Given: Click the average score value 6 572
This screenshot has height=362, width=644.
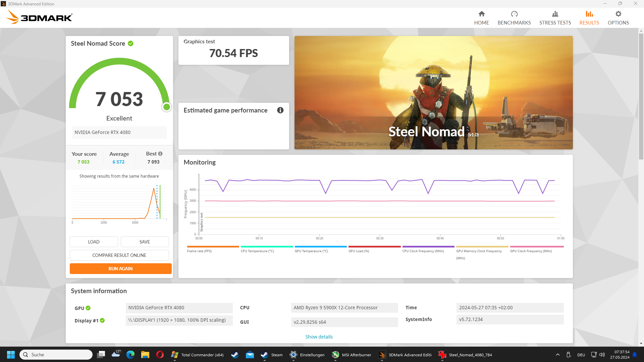Looking at the screenshot, I should tap(118, 162).
